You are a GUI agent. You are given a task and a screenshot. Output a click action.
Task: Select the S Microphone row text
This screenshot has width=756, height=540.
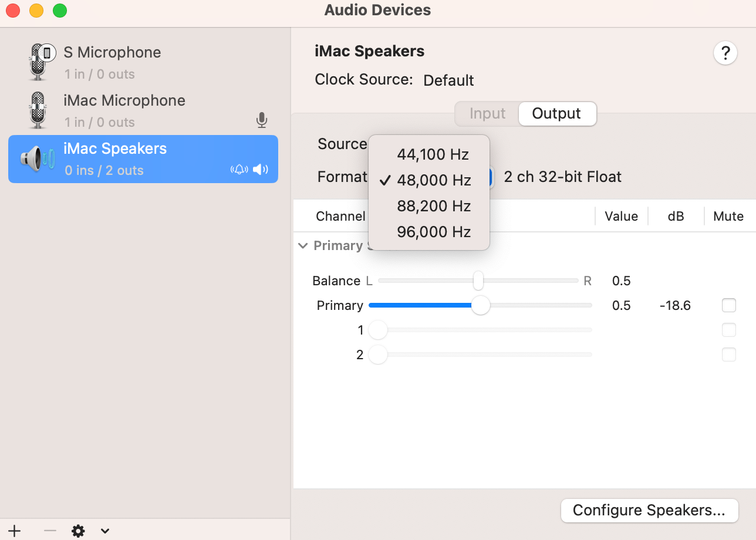(112, 52)
